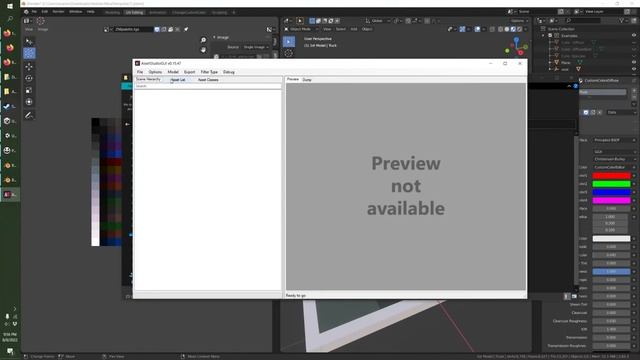Toggle visibility eye of Examples collection

click(x=634, y=36)
